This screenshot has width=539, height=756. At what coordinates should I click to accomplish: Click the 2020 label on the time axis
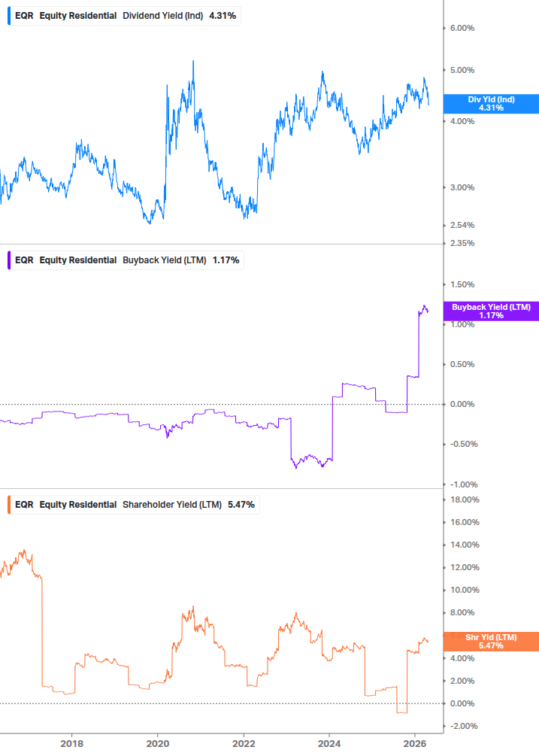158,744
